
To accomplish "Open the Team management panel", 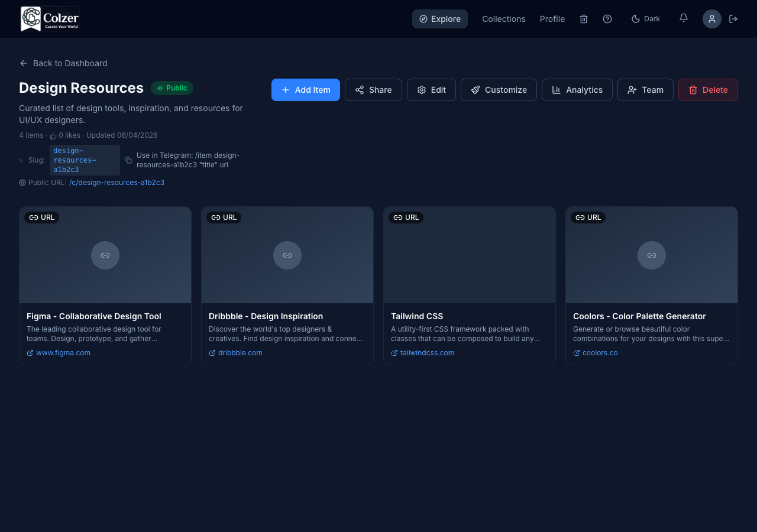I will 645,90.
